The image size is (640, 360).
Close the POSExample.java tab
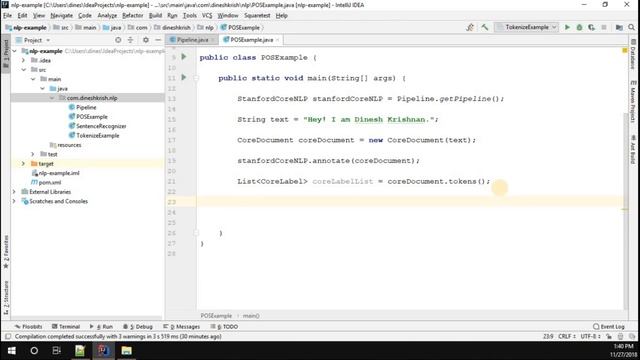pos(278,40)
